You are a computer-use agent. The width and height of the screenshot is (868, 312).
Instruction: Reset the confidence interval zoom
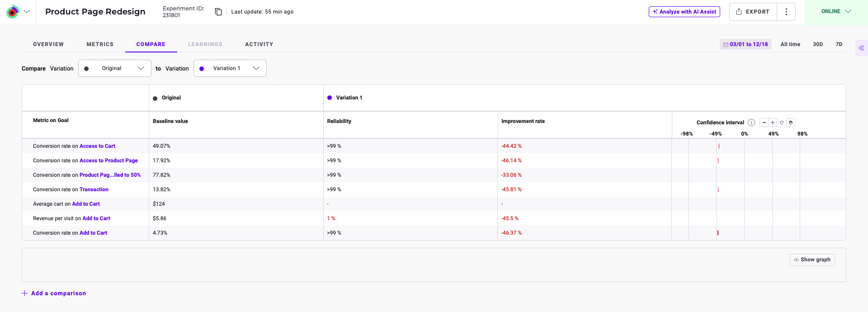tap(782, 123)
